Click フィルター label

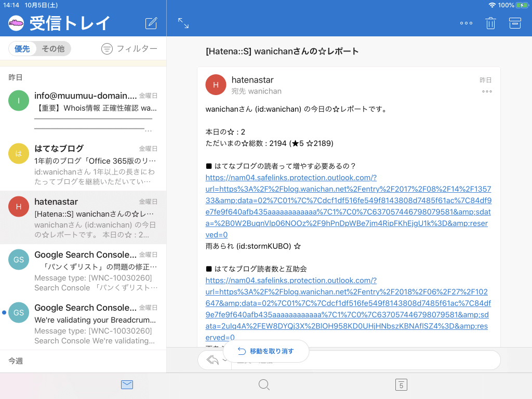tap(137, 49)
